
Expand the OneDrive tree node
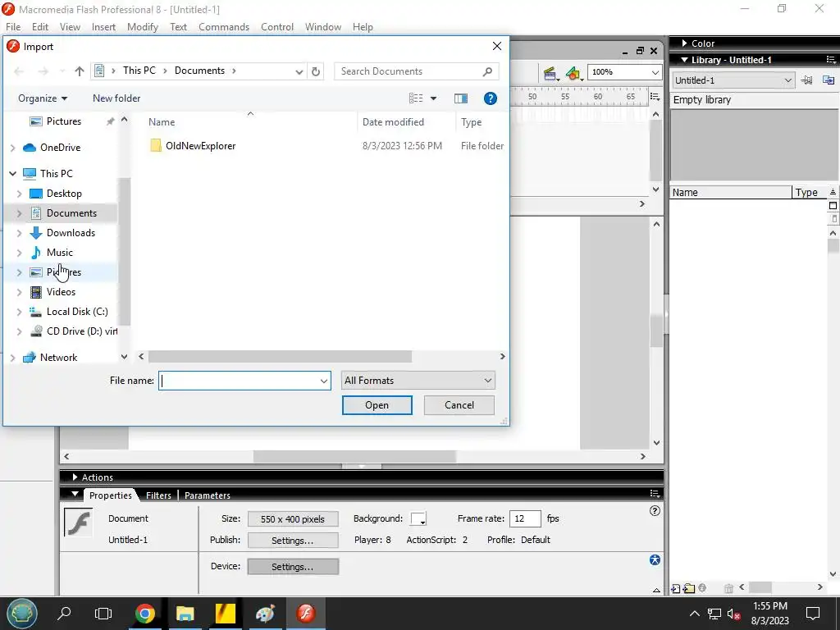coord(12,148)
